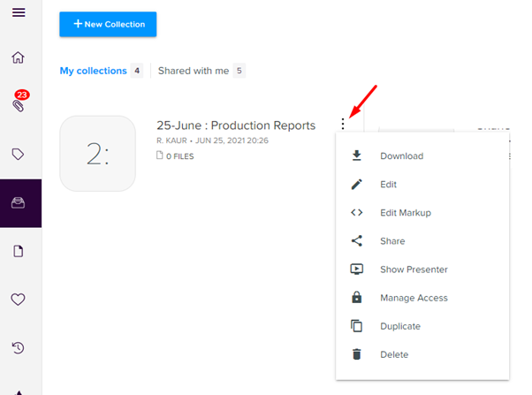This screenshot has width=532, height=395.
Task: Open 25-June : Production Reports title
Action: 236,125
